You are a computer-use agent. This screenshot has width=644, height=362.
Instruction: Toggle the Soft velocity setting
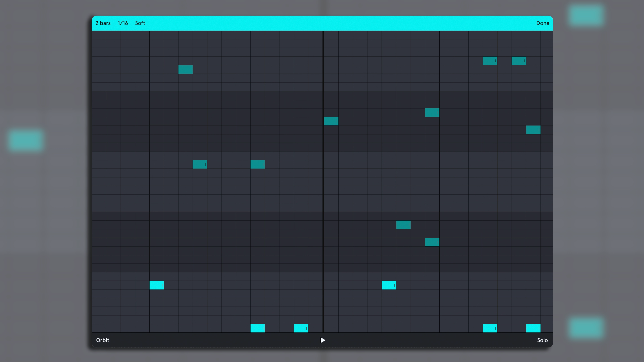point(140,23)
